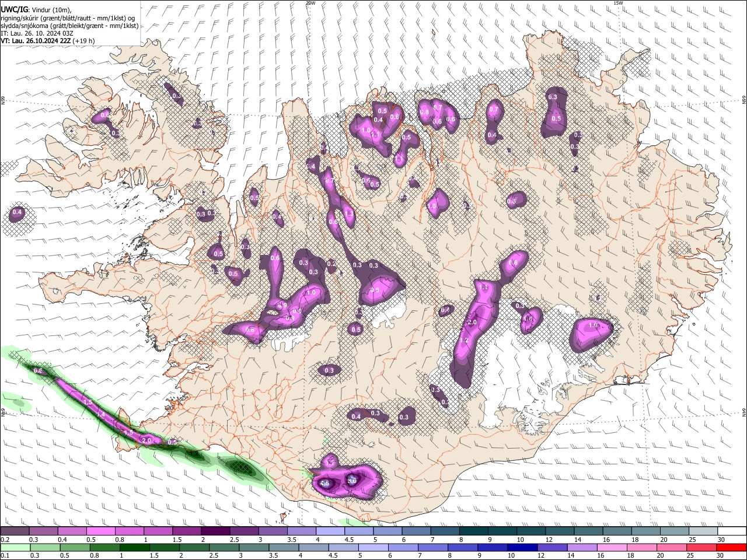Pick the 2.5 green swatch in lower scale
This screenshot has height=560, width=747.
pyautogui.click(x=224, y=547)
